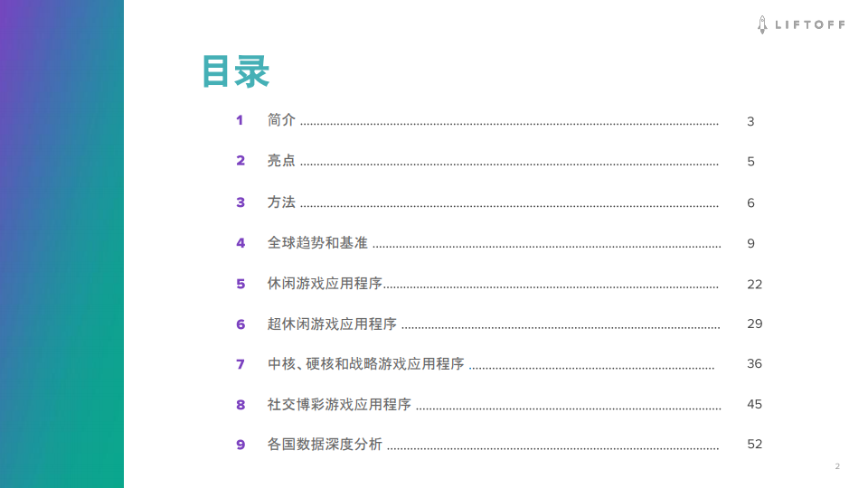Click page number 45 for 社交博彩

(754, 405)
